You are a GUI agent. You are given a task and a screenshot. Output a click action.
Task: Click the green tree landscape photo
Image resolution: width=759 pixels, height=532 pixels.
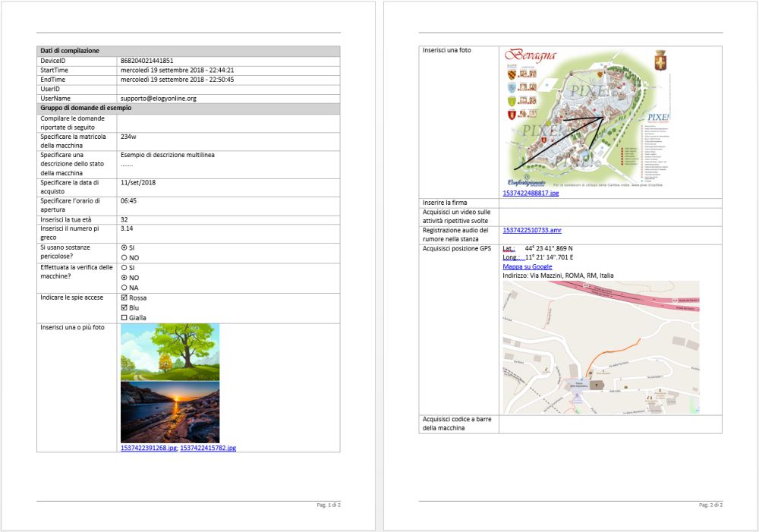[x=170, y=352]
